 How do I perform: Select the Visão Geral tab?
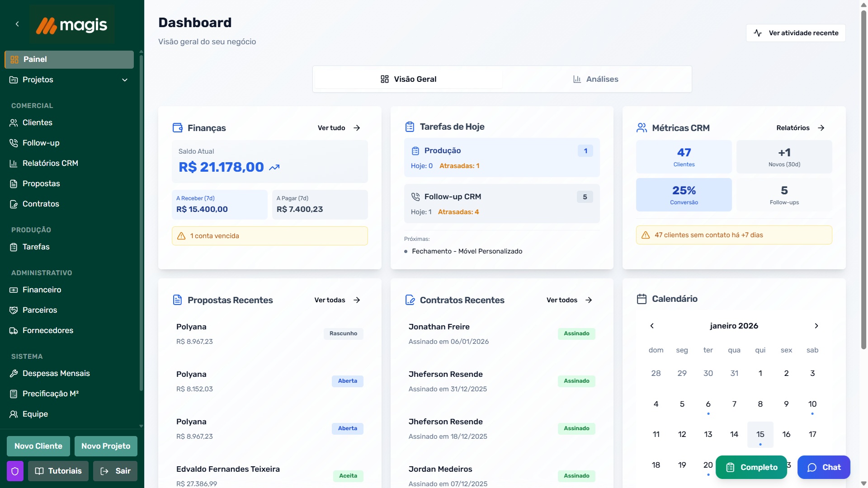408,79
